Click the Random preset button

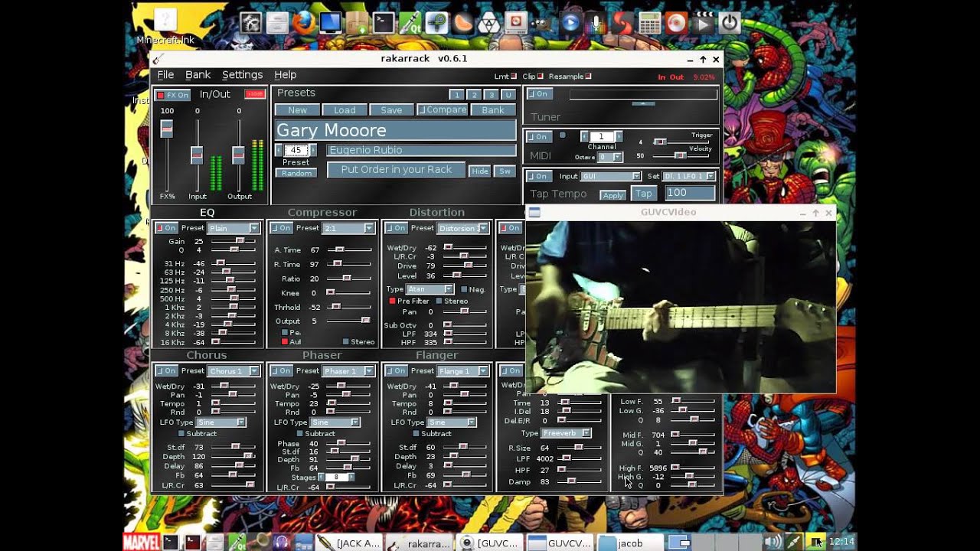coord(296,173)
